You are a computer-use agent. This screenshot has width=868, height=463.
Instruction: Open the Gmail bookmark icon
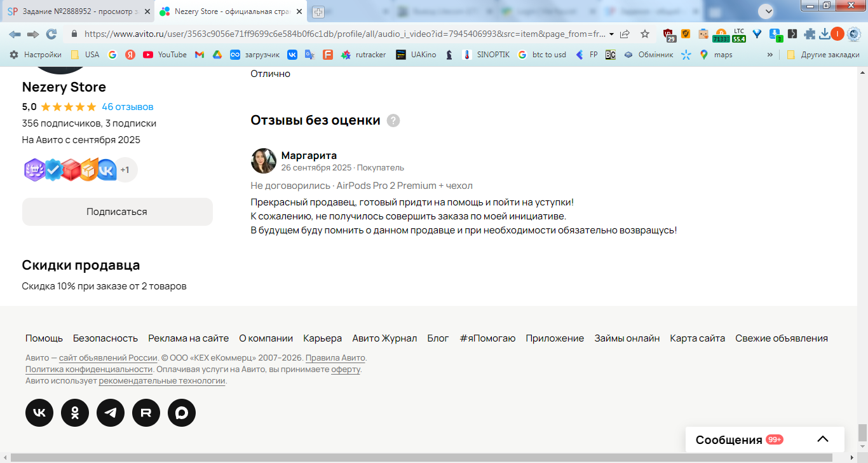(x=200, y=55)
